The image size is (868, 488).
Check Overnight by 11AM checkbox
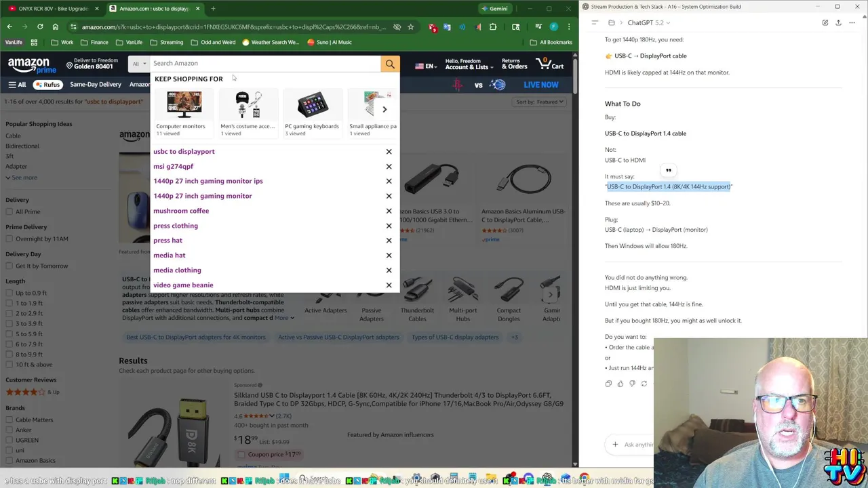[x=9, y=239]
